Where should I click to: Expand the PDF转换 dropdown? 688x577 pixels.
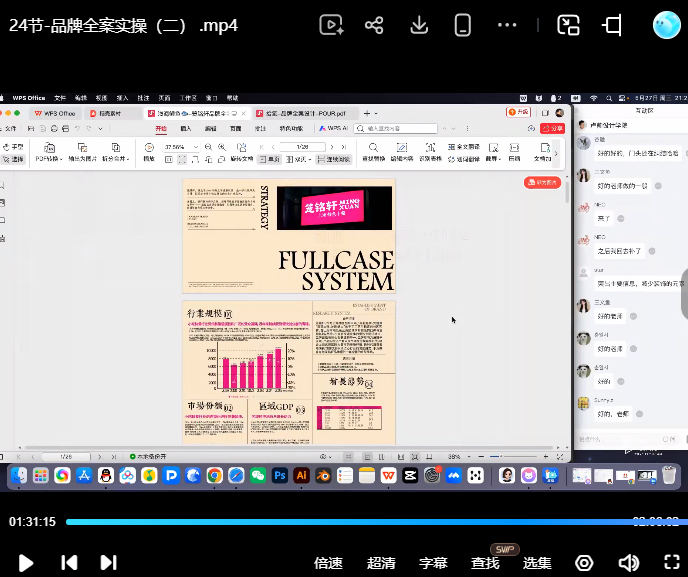(49, 152)
